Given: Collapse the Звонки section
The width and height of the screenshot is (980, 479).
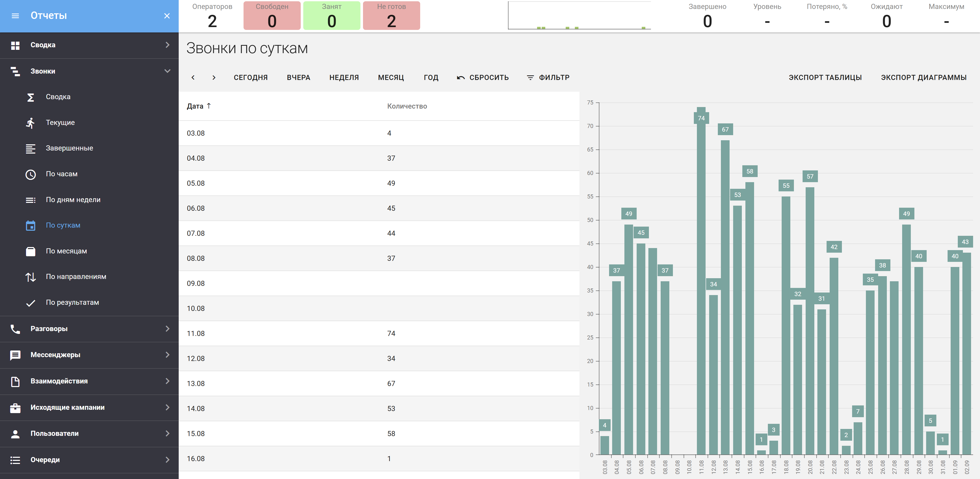Looking at the screenshot, I should tap(167, 71).
